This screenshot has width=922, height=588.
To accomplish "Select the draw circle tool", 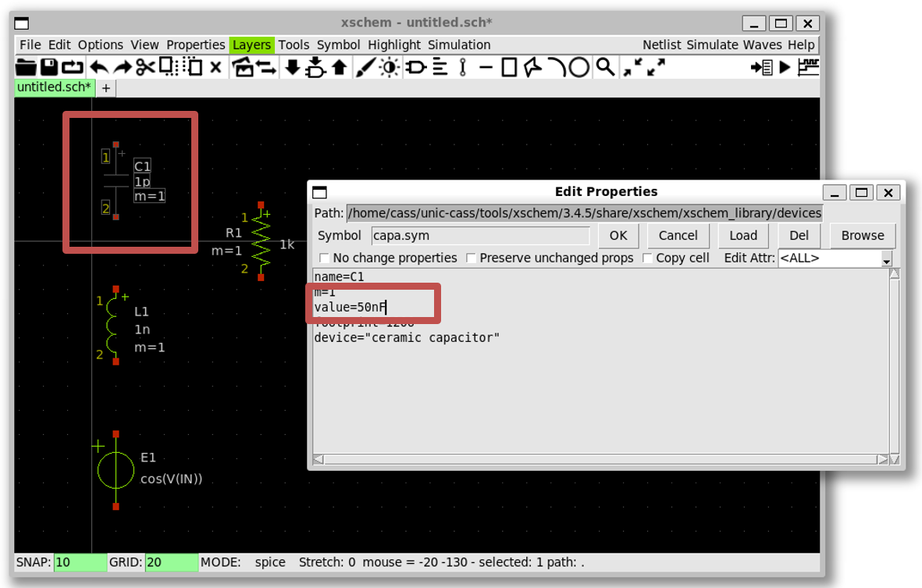I will coord(578,67).
